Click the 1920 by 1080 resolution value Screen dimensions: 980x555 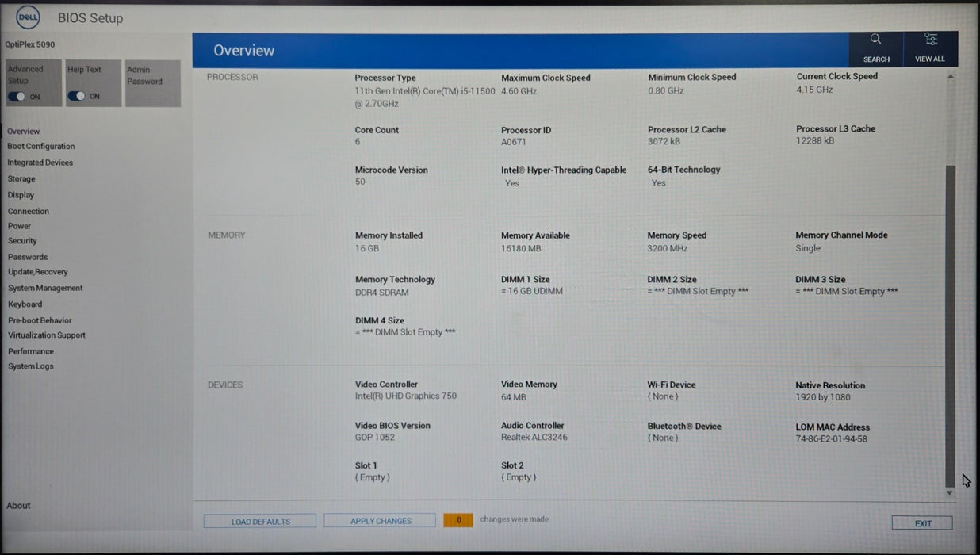pos(823,397)
